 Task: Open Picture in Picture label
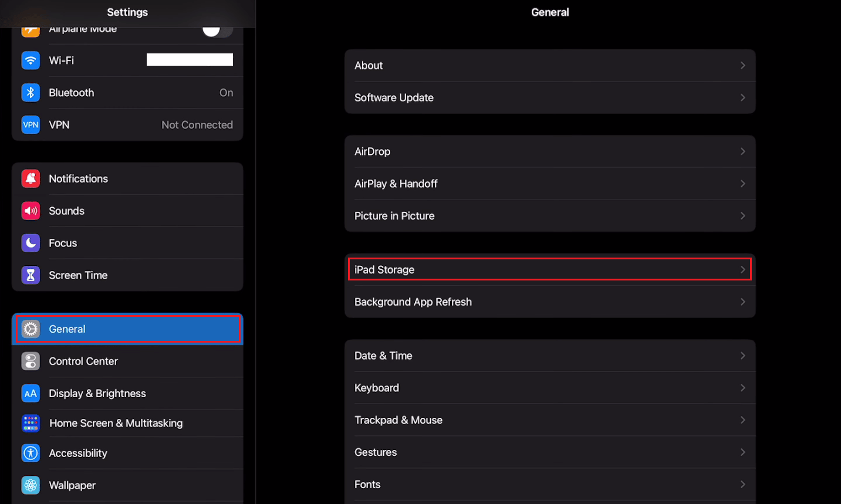[394, 216]
